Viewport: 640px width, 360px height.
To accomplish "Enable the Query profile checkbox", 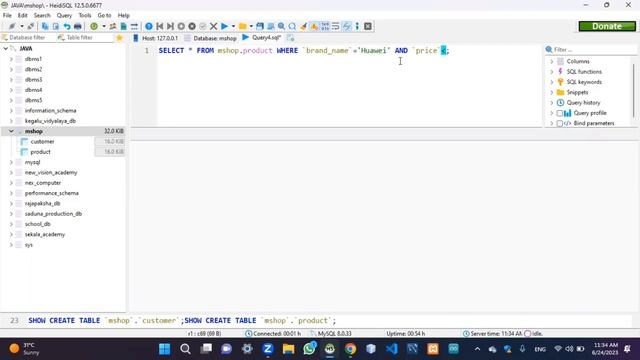I will [x=560, y=113].
